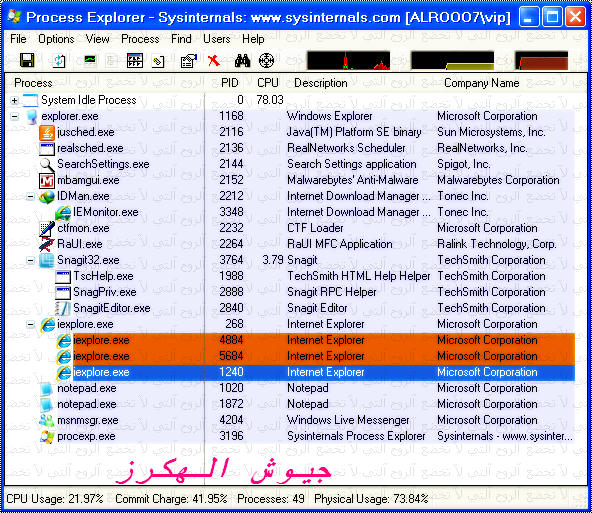Click the yellow commit history mini graph
592x513 pixels.
point(452,60)
